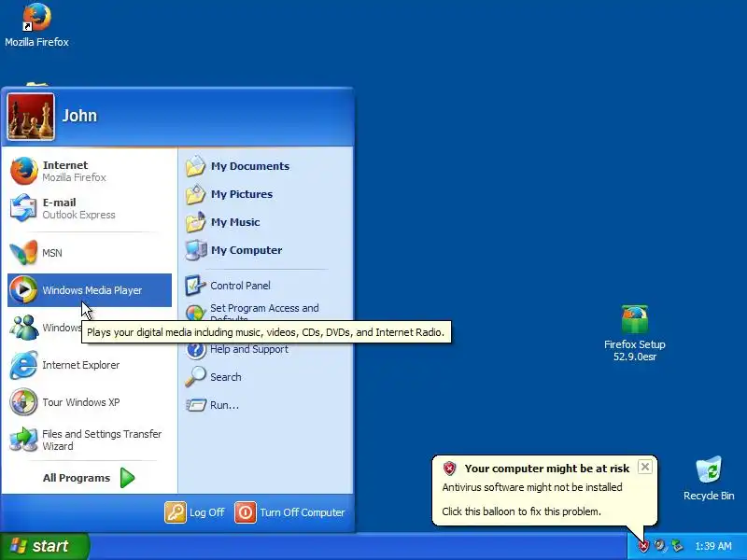
Task: Click the Tour Windows XP icon
Action: pyautogui.click(x=23, y=402)
